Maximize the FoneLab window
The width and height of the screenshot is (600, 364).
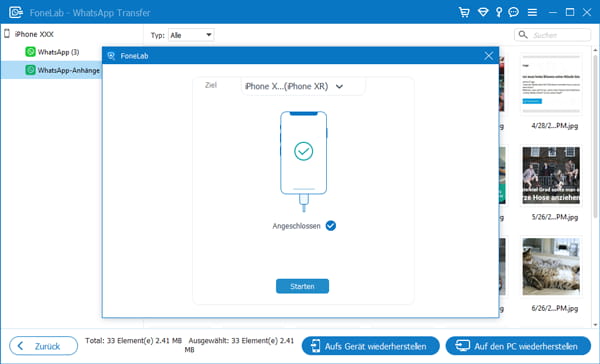click(570, 12)
